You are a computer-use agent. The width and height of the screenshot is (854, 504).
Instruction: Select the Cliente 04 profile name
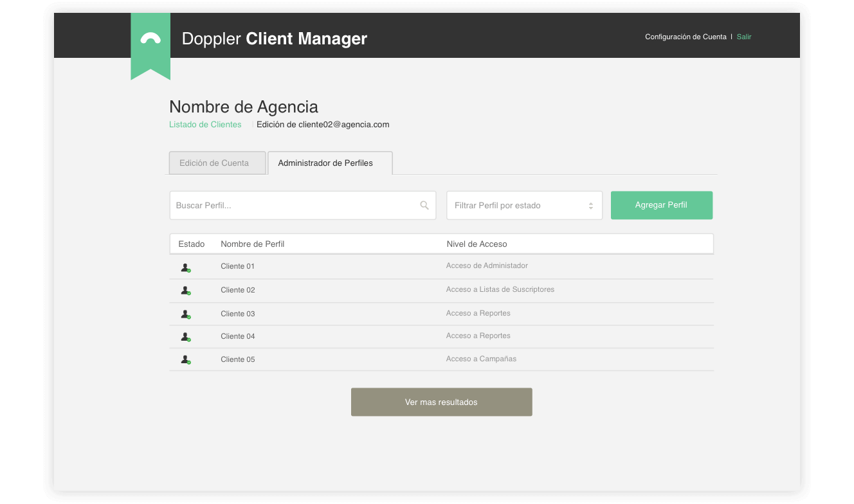tap(238, 336)
